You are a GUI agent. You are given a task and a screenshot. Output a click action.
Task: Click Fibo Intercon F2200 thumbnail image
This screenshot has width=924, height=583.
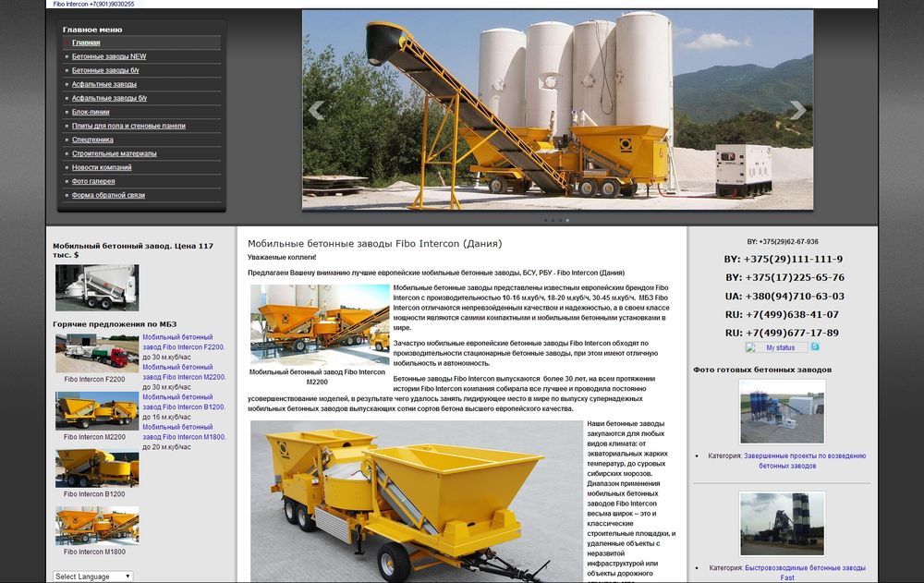tap(97, 353)
